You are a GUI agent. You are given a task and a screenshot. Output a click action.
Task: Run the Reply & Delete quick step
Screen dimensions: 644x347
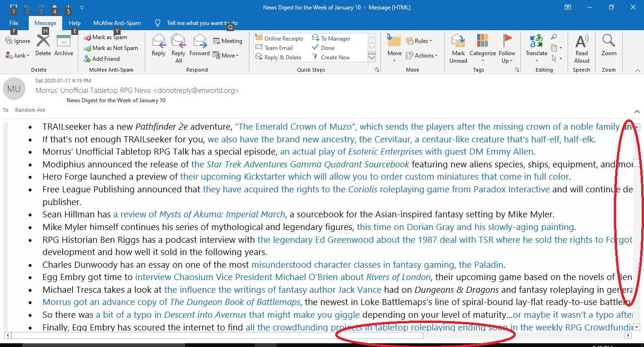click(x=279, y=57)
